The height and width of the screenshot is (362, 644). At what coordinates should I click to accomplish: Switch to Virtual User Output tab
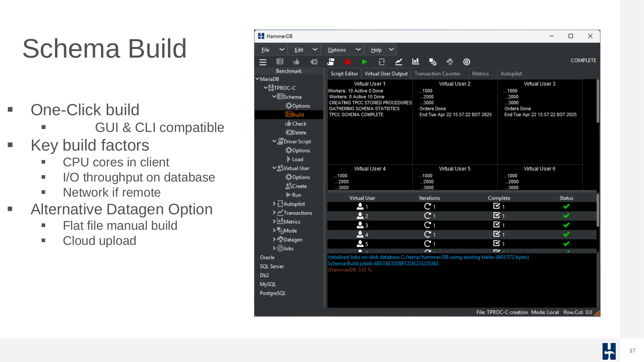click(386, 74)
